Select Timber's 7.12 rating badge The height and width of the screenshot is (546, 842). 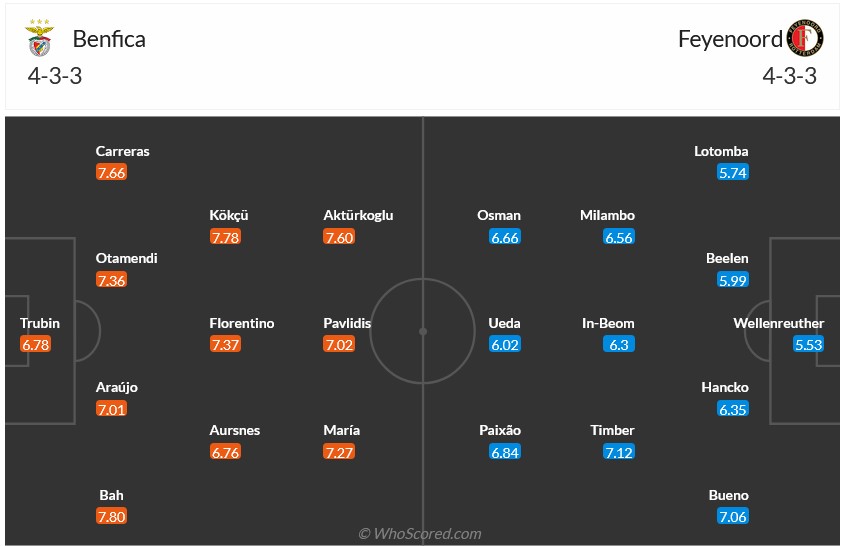619,452
